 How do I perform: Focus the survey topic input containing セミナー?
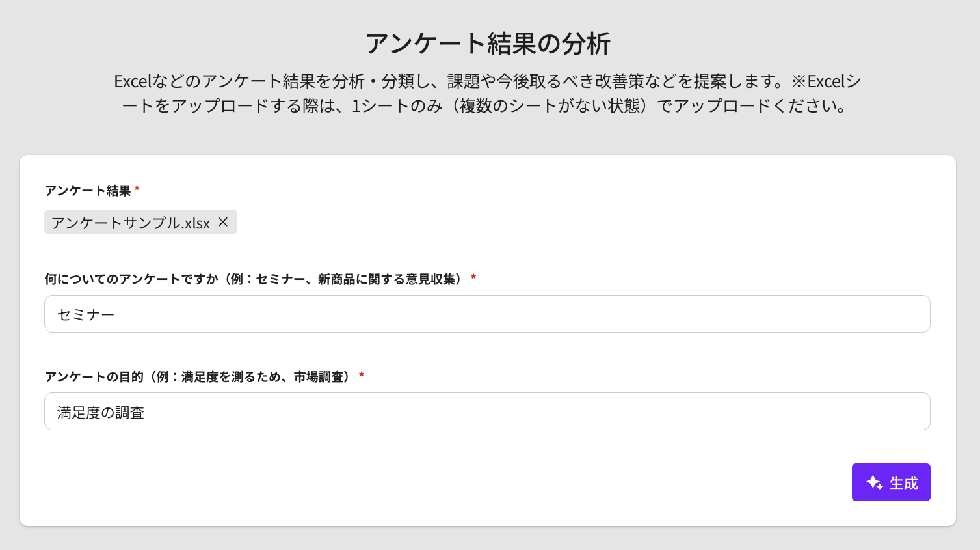486,314
